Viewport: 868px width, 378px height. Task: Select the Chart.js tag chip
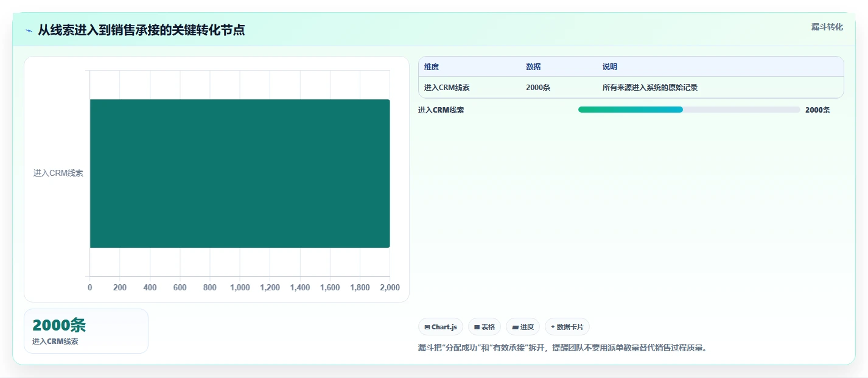pyautogui.click(x=441, y=327)
